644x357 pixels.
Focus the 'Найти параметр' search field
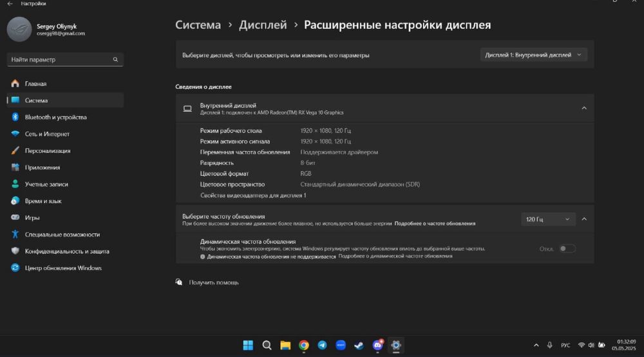point(65,59)
